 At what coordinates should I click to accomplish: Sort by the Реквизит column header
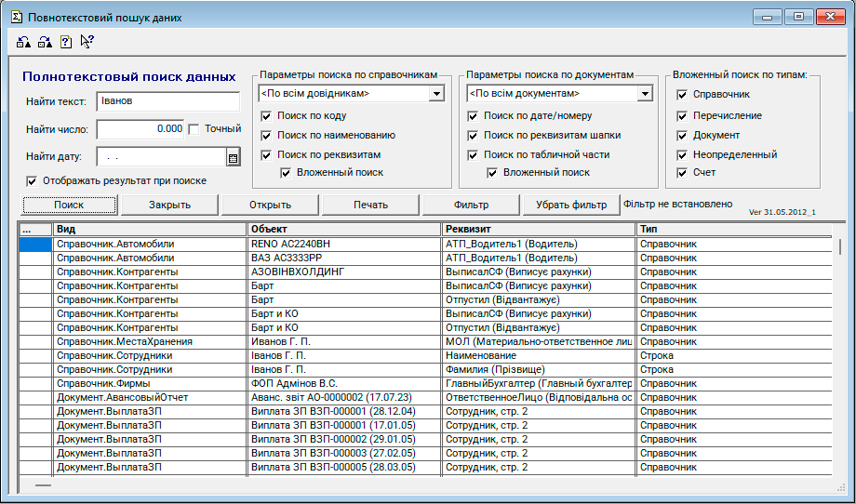click(x=538, y=229)
